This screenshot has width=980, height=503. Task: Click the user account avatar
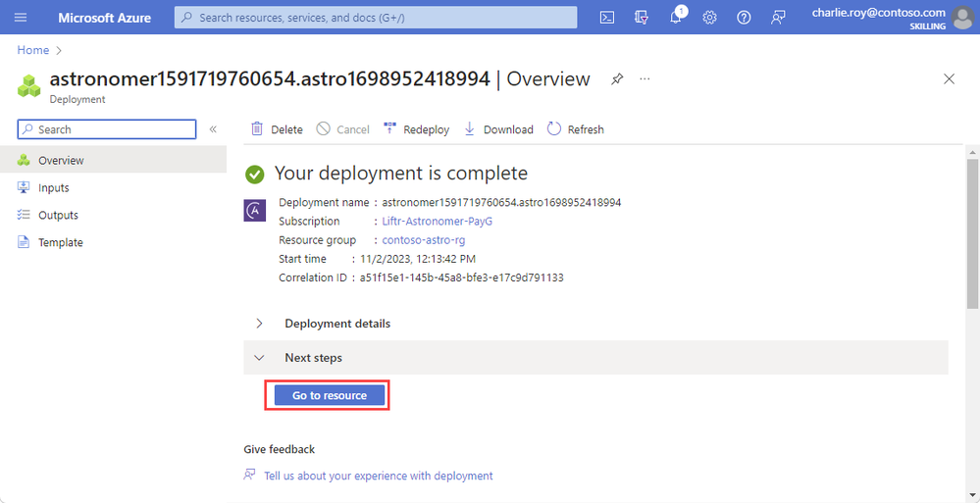[963, 18]
